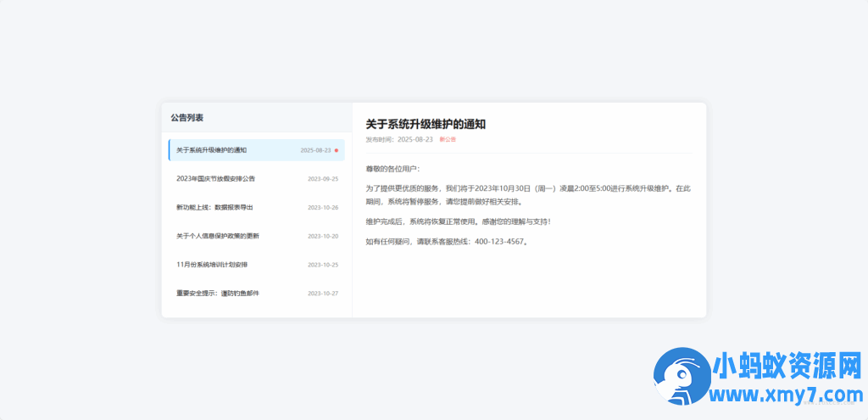Open the 2023年国庆节放假安排公告 announcement
Screen dimensions: 868x420
click(x=256, y=178)
